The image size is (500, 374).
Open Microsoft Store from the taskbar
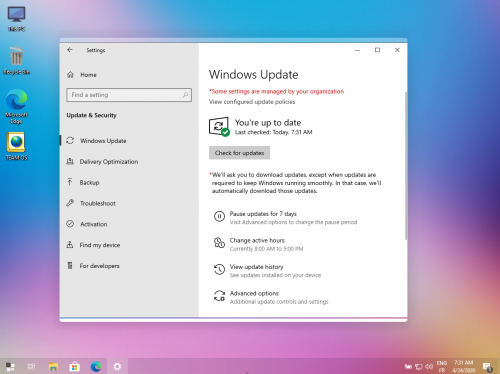coord(74,367)
